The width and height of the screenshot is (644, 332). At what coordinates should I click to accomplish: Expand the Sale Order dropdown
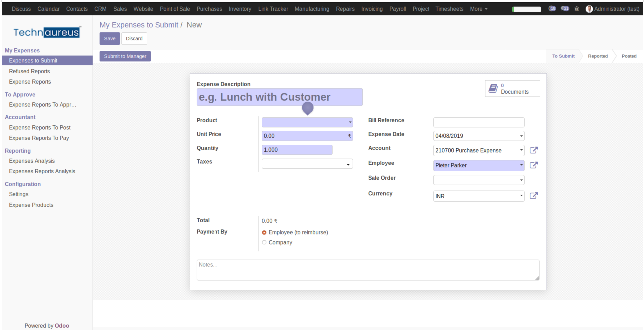tap(521, 180)
